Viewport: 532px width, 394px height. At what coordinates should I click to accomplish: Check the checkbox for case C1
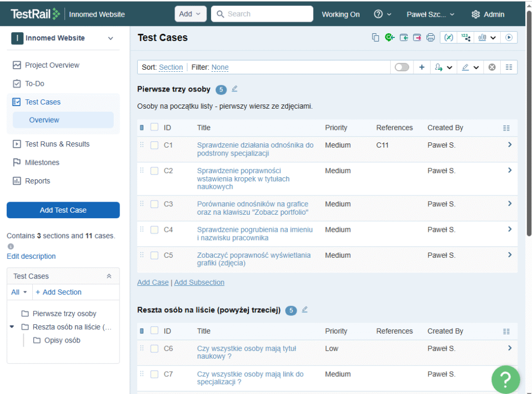tap(154, 146)
